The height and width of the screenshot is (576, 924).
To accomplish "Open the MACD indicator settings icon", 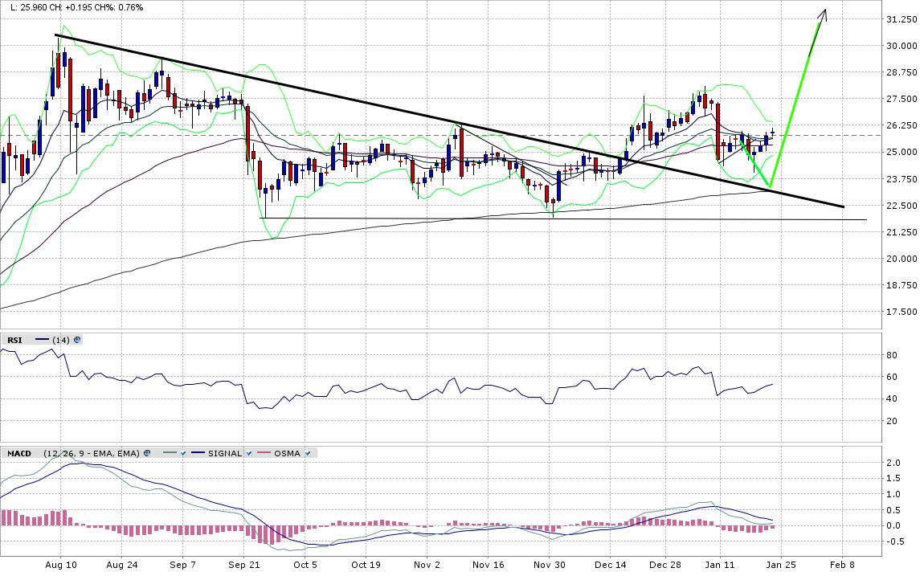I will coord(147,453).
